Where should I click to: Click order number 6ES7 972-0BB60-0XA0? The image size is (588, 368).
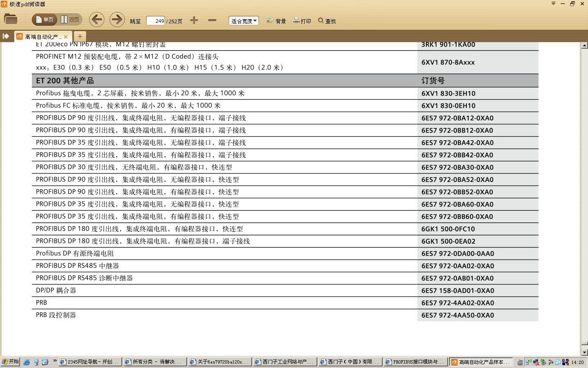(x=457, y=217)
